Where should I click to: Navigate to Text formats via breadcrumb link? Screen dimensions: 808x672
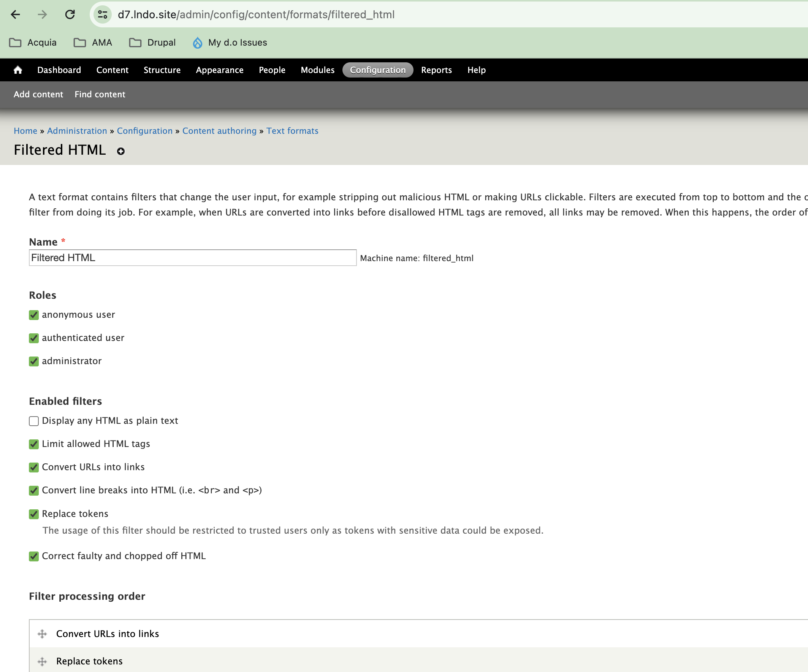[x=292, y=131]
